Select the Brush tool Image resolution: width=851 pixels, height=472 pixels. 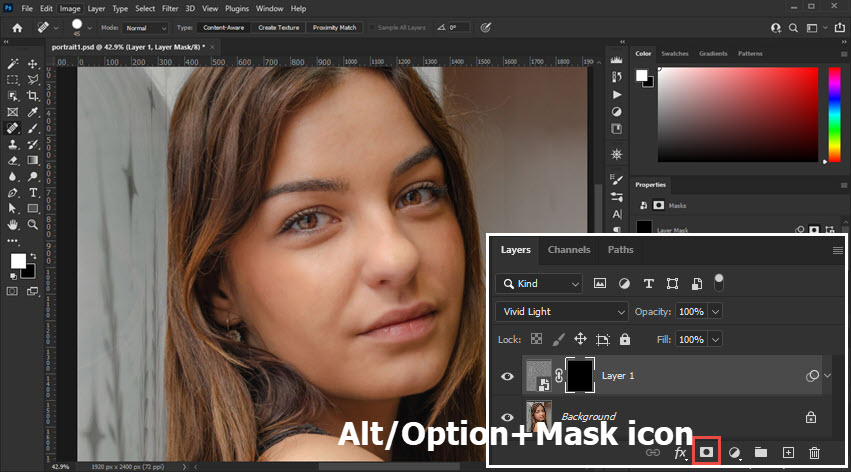(33, 129)
